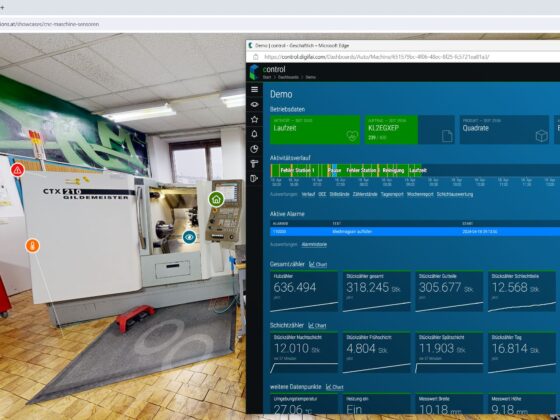Open Stückzähler Frühschicht 4.804 tile
The height and width of the screenshot is (420, 560).
coord(377,353)
